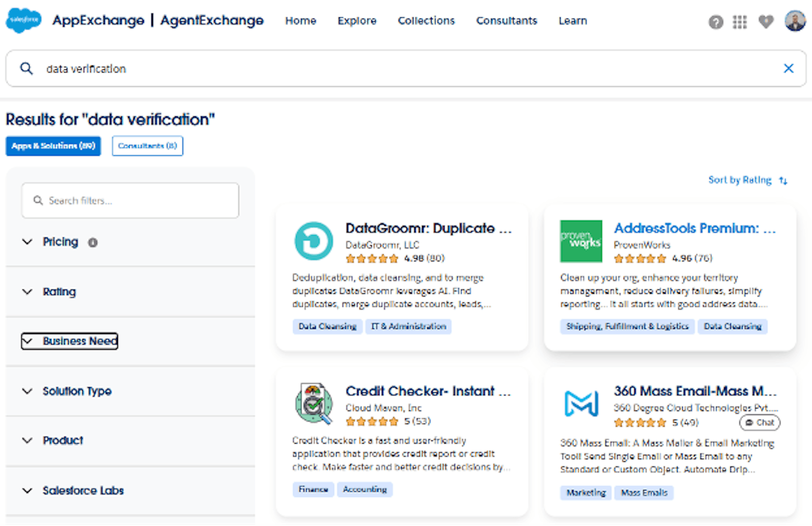Click 360 Mass Email's 5 (49) rating
The width and height of the screenshot is (812, 526).
(x=656, y=422)
